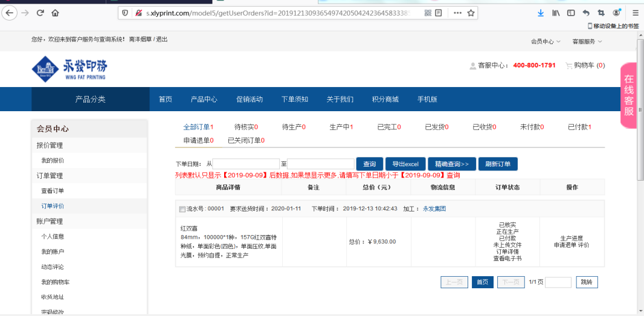Screen dimensions: 644x316
Task: Open the Firefox library icon
Action: pos(555,13)
